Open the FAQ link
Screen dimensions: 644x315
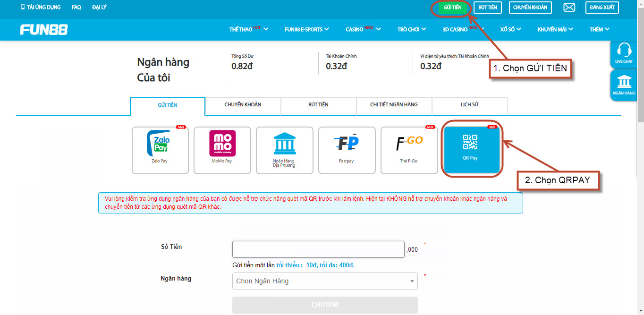[x=76, y=8]
